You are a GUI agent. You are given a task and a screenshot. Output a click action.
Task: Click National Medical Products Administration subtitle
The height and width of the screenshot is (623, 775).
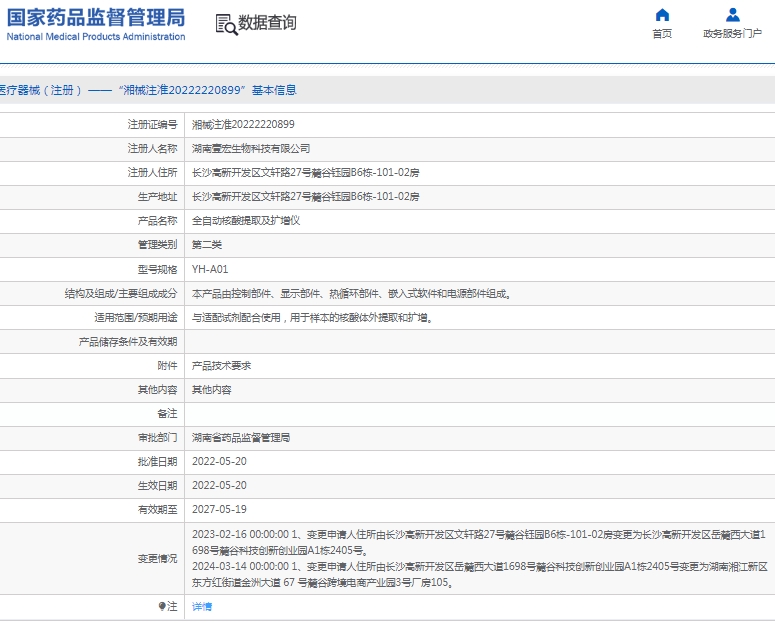coord(96,37)
